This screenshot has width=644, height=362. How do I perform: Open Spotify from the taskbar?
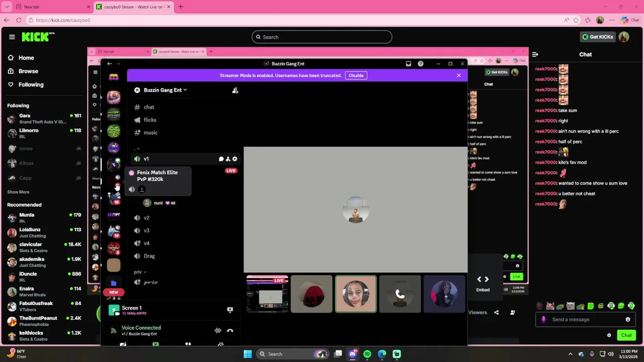tap(367, 354)
